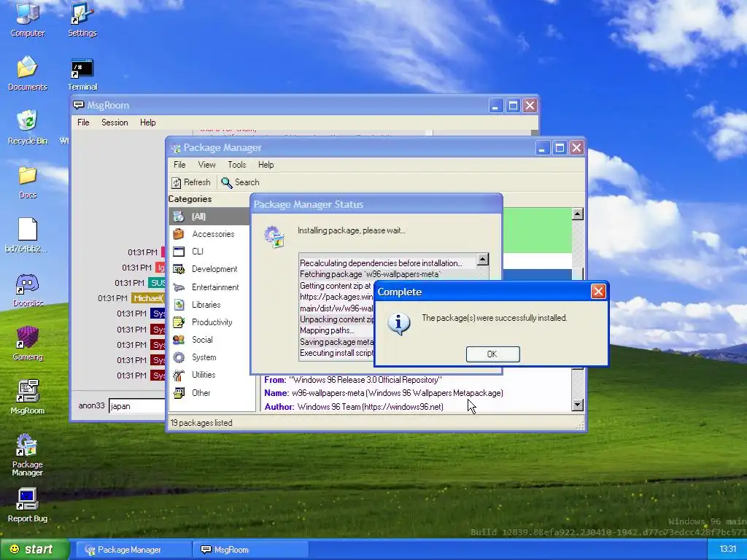Open Package Manager Help menu

coord(266,165)
